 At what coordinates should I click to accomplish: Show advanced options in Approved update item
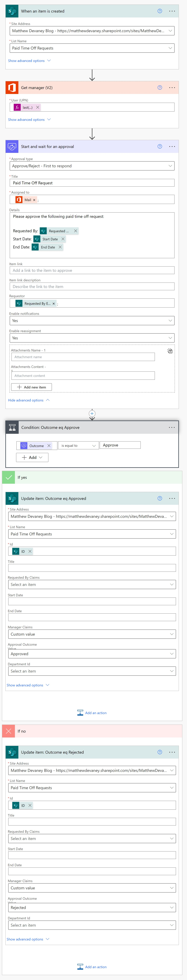coord(28,685)
